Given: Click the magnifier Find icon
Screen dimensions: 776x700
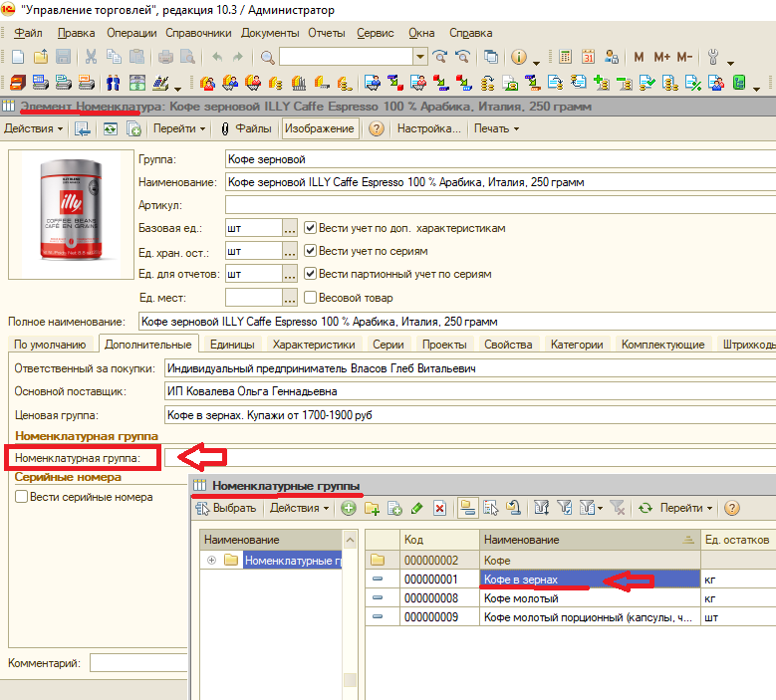Looking at the screenshot, I should coord(267,58).
